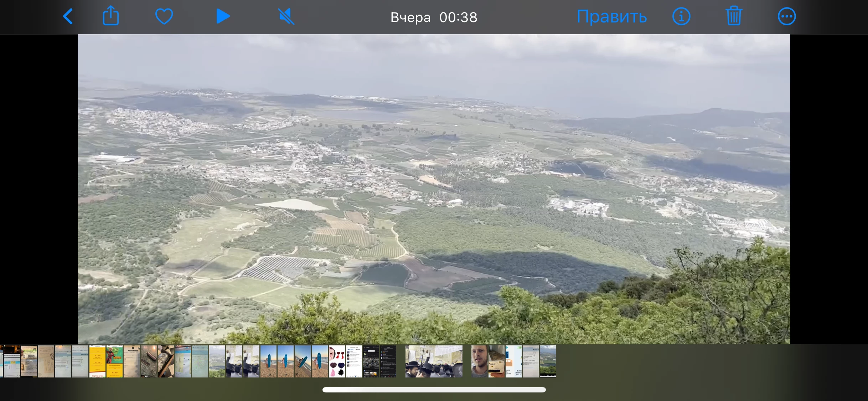Tap the Править edit button
The width and height of the screenshot is (868, 401).
pos(611,17)
